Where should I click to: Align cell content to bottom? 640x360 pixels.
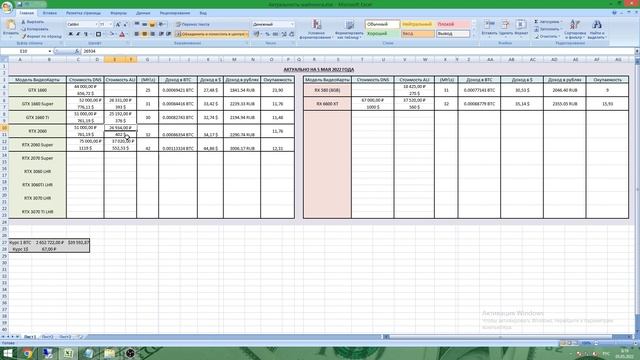pyautogui.click(x=152, y=24)
